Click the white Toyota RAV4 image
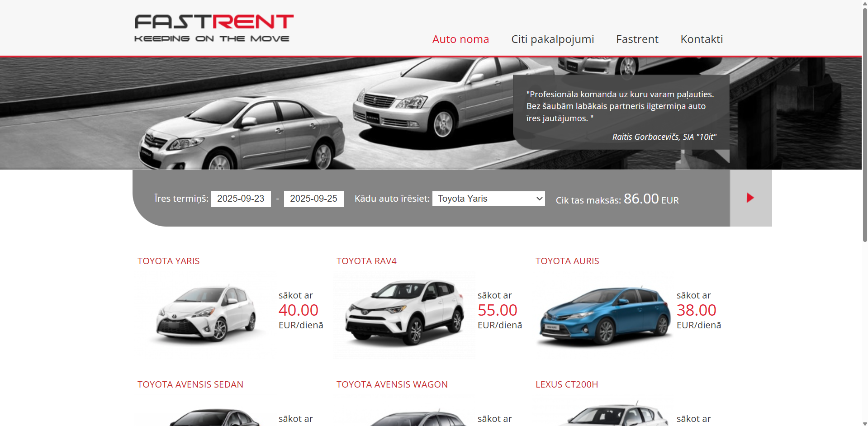The width and height of the screenshot is (868, 426). 404,314
